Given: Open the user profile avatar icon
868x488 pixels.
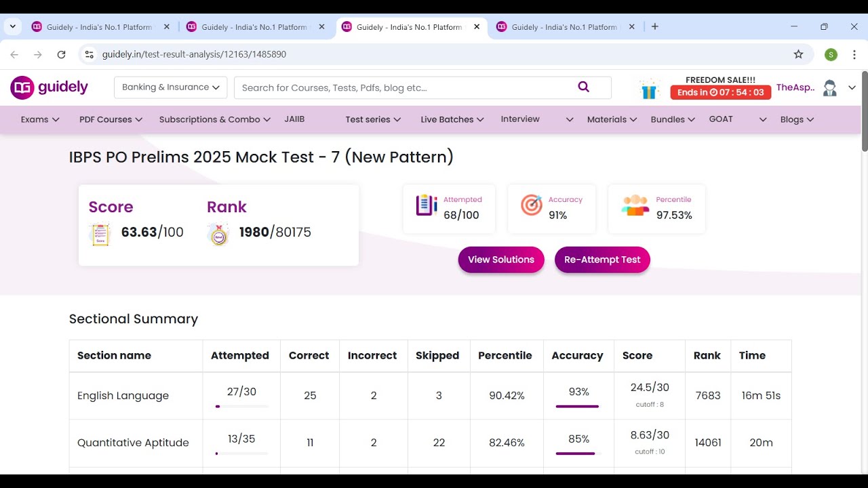Looking at the screenshot, I should pos(829,88).
